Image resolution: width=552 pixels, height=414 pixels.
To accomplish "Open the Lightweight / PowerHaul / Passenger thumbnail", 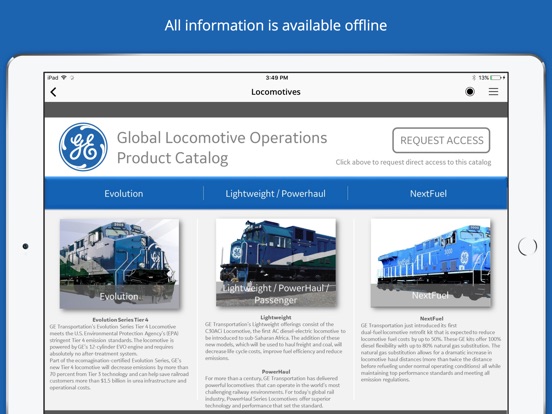I will (x=276, y=263).
